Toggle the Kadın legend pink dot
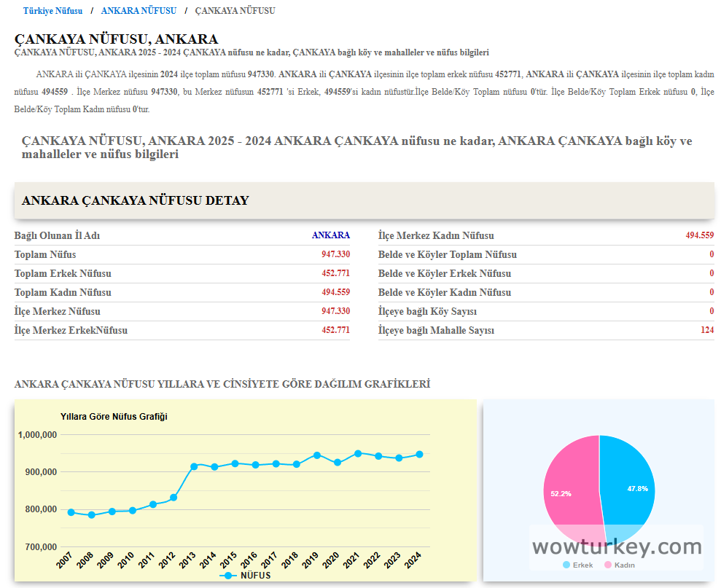The image size is (721, 588). 608,565
